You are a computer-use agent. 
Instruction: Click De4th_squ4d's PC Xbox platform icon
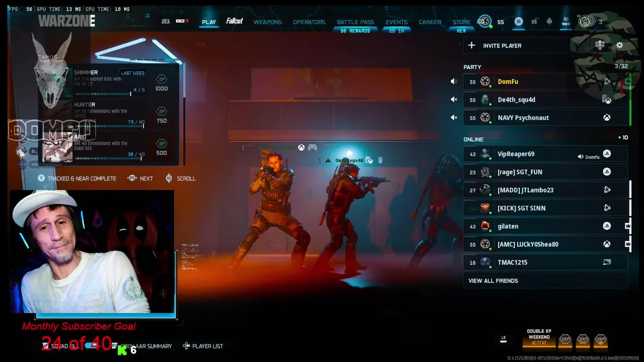tap(607, 100)
